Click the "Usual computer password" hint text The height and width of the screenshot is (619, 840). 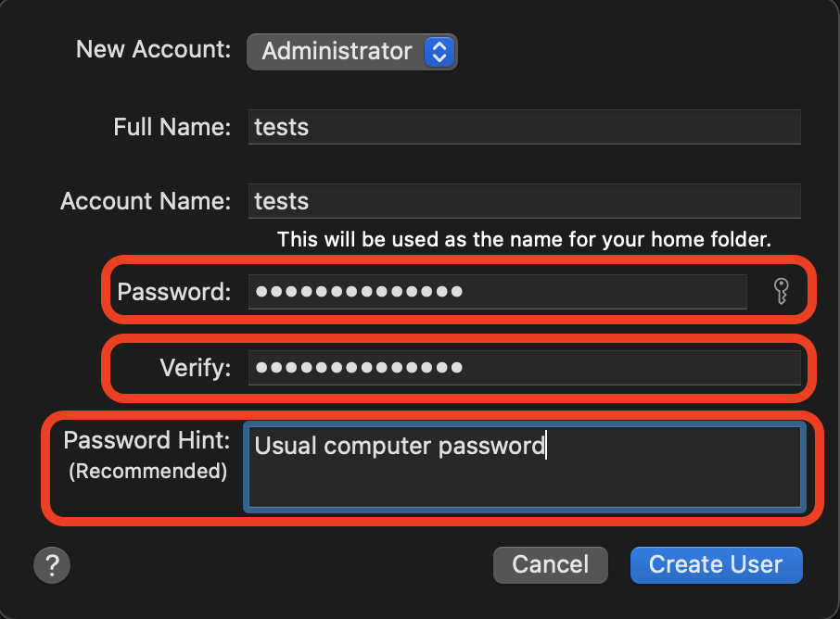click(x=400, y=446)
